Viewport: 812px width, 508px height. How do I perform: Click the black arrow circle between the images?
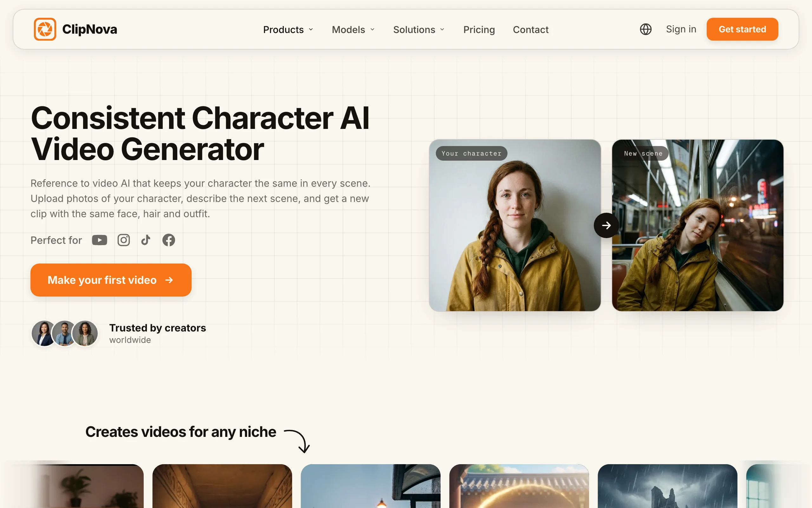click(x=606, y=225)
